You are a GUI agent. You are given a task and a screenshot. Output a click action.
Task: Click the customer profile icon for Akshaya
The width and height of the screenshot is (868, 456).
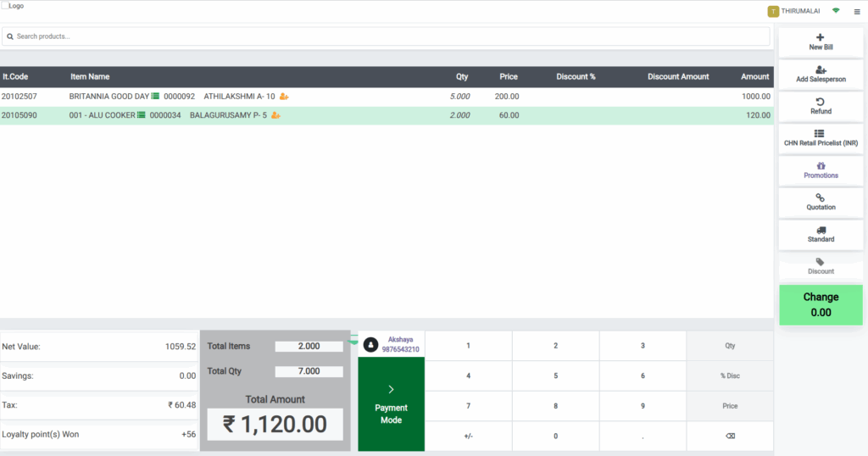tap(370, 345)
